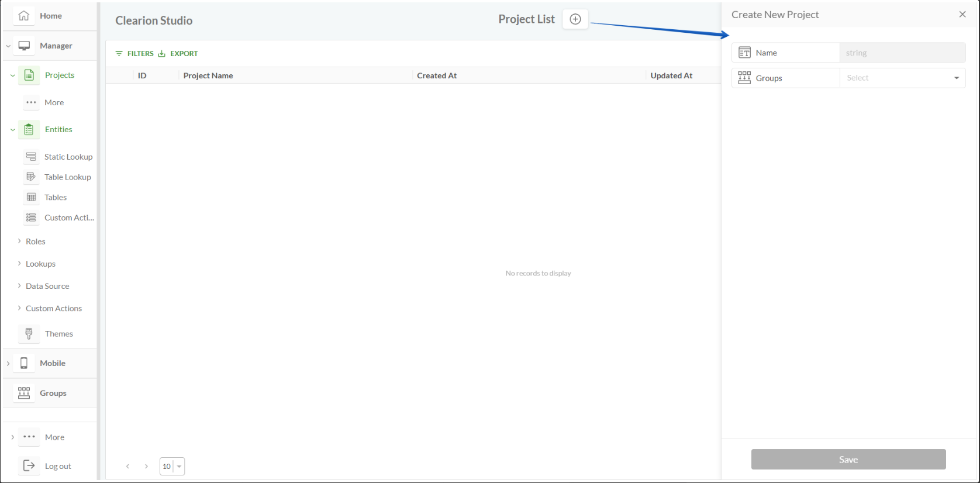Viewport: 980px width, 483px height.
Task: Click the Log out icon
Action: [29, 465]
